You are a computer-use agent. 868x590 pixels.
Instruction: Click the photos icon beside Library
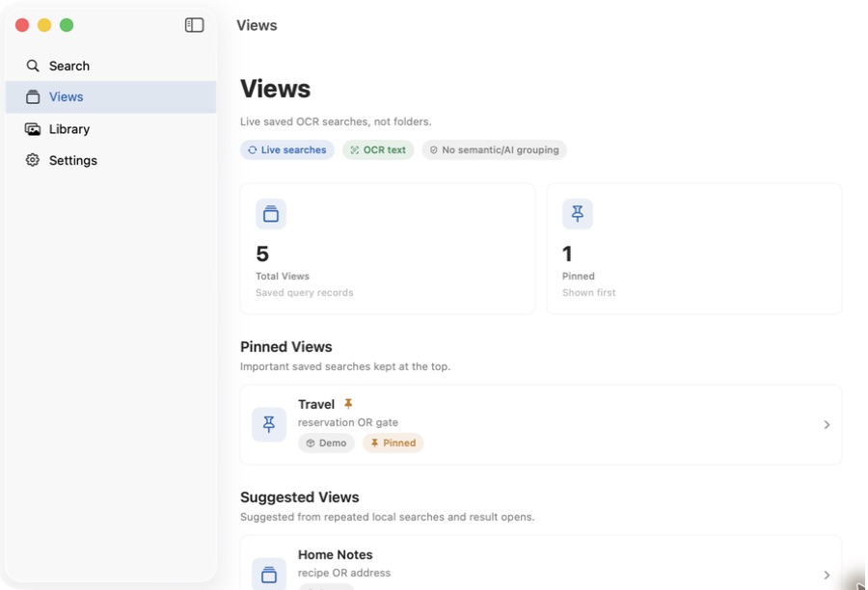(x=33, y=129)
